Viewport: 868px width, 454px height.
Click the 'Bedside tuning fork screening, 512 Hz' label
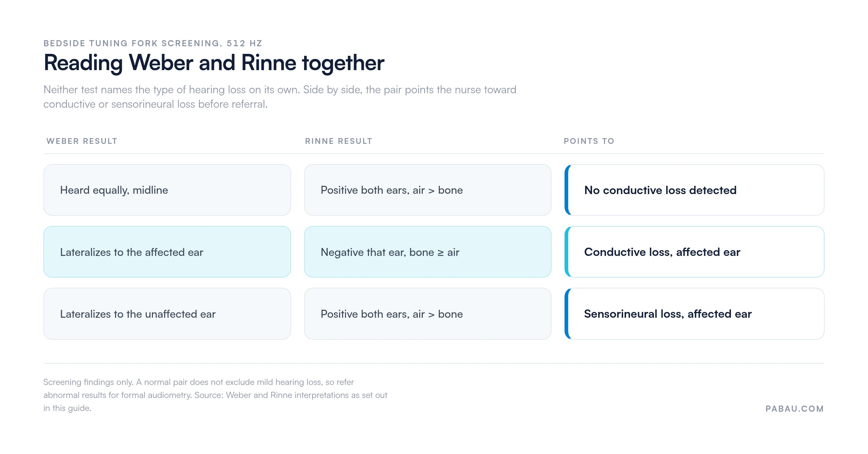[x=153, y=43]
